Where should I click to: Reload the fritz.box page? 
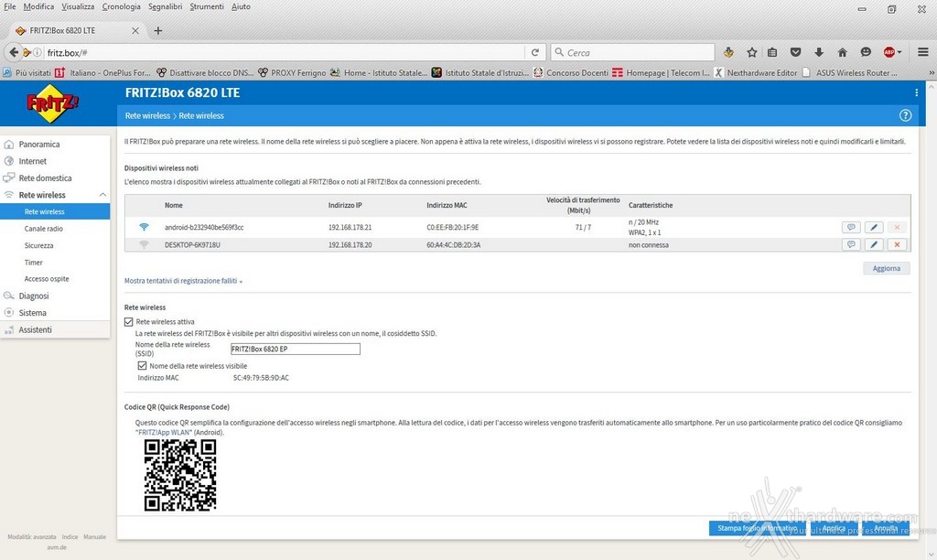pos(535,52)
